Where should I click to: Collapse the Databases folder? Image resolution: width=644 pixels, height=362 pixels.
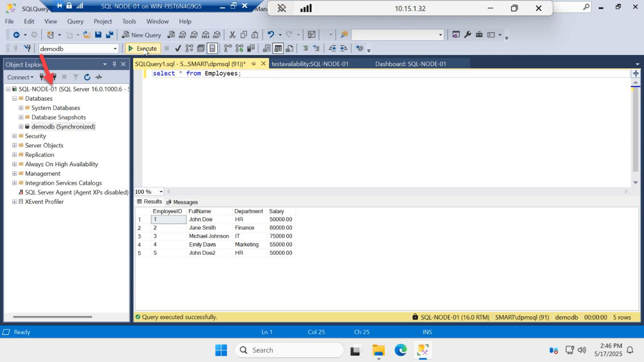[14, 98]
